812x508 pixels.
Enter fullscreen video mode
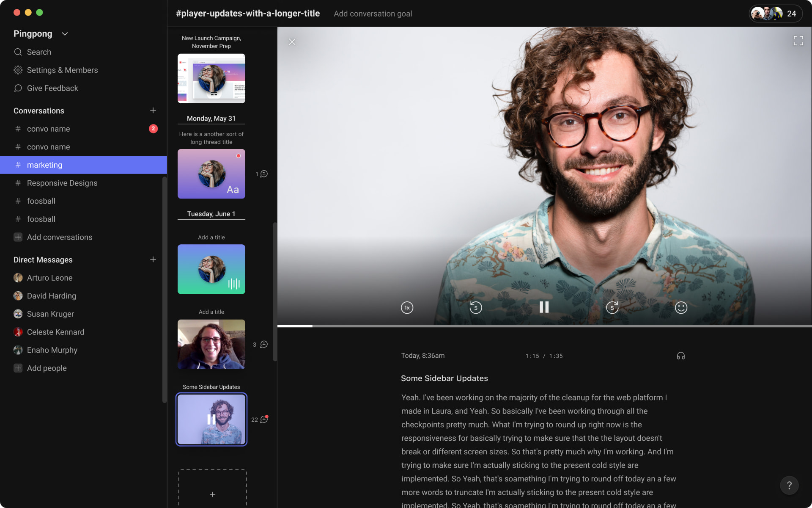click(x=798, y=41)
